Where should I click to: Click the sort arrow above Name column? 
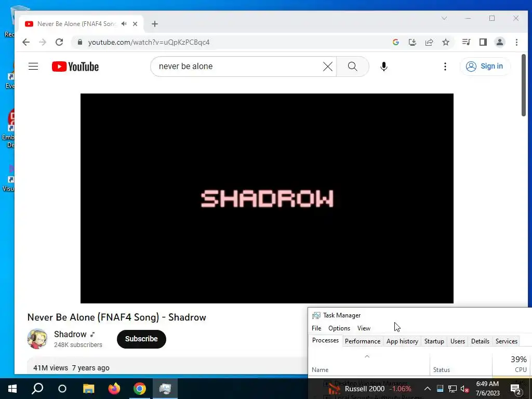point(367,356)
